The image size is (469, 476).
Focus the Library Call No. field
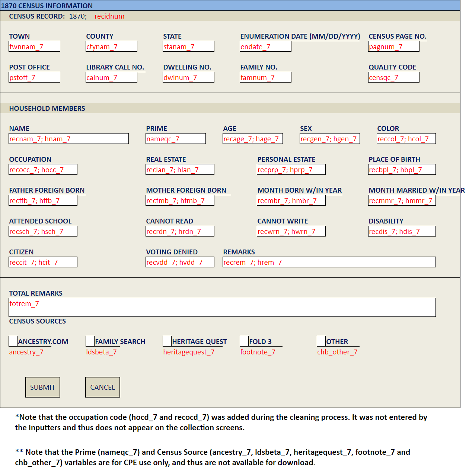[112, 77]
